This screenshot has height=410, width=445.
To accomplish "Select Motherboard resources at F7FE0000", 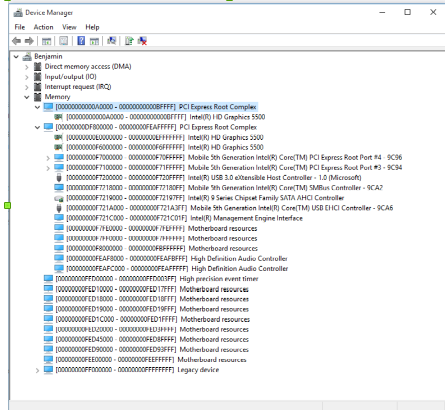I will click(162, 228).
